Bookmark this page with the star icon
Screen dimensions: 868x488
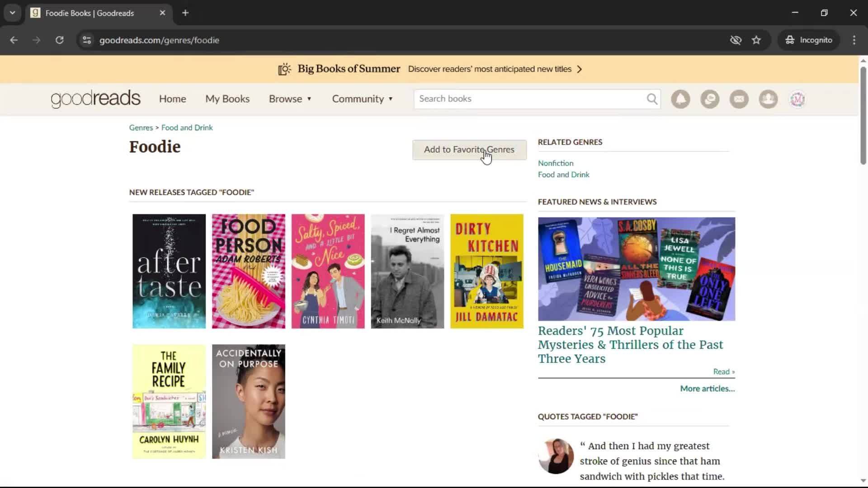[756, 40]
